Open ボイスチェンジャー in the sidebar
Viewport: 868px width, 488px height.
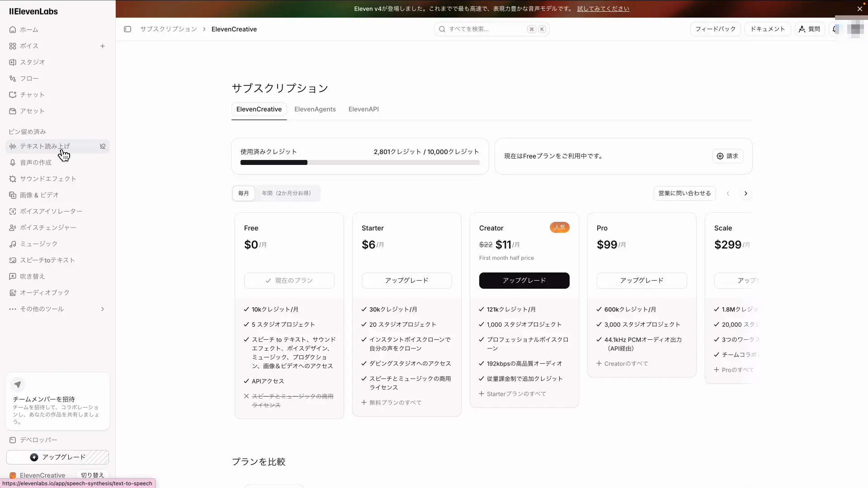pyautogui.click(x=57, y=228)
